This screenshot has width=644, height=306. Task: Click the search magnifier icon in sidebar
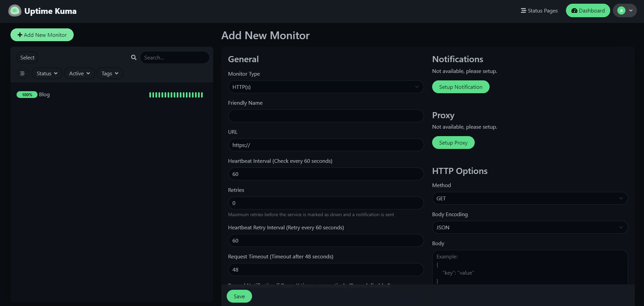134,57
